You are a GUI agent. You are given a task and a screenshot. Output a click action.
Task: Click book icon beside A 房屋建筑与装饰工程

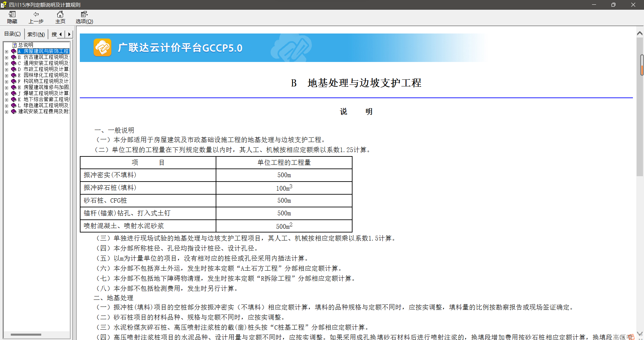14,51
